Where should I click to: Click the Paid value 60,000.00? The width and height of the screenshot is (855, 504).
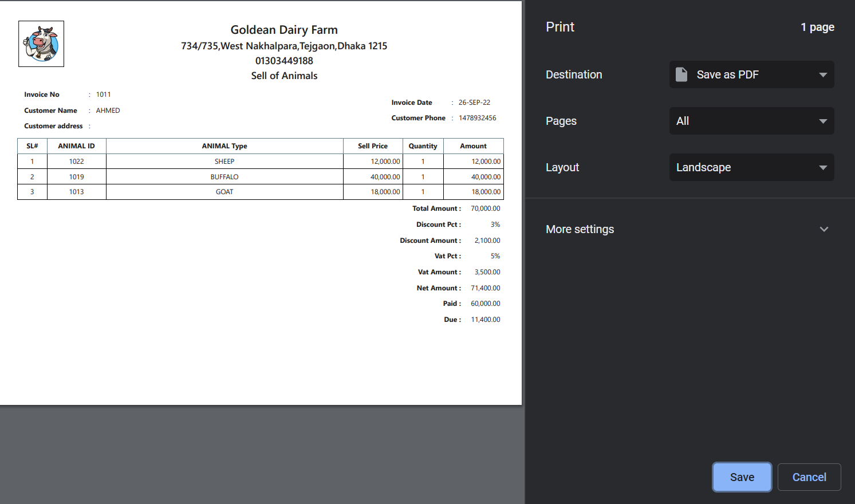(x=486, y=304)
